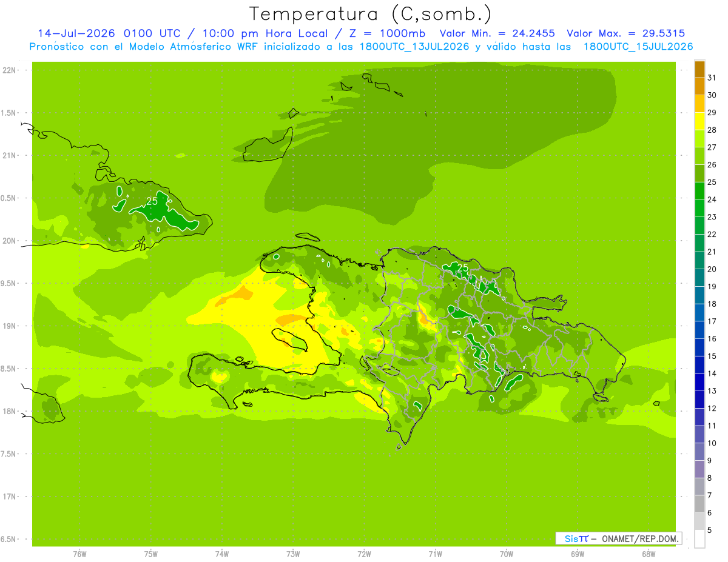The height and width of the screenshot is (562, 728).
Task: Click the '18N' latitude label
Action: [9, 411]
